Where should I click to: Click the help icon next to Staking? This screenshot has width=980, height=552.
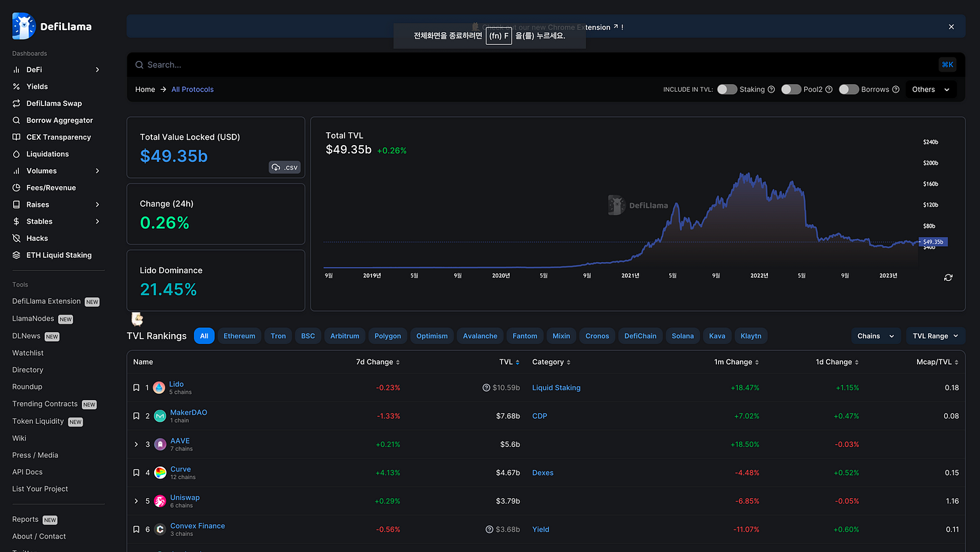771,90
